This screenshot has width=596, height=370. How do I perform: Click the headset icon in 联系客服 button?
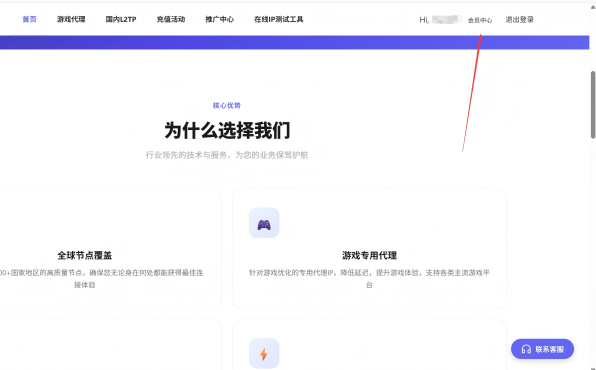pos(526,349)
